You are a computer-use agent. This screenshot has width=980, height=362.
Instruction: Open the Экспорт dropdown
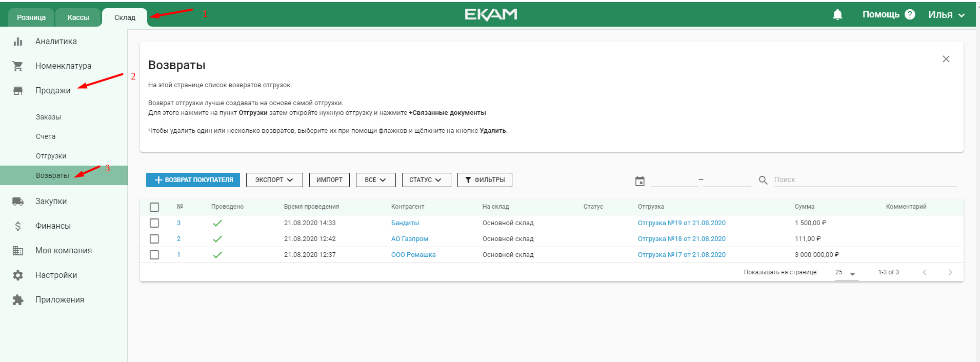tap(274, 180)
